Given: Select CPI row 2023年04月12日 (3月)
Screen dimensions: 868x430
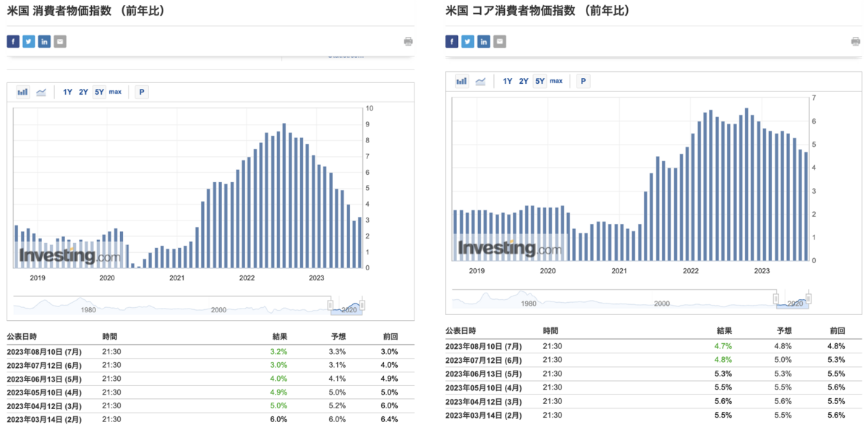Looking at the screenshot, I should [x=210, y=405].
